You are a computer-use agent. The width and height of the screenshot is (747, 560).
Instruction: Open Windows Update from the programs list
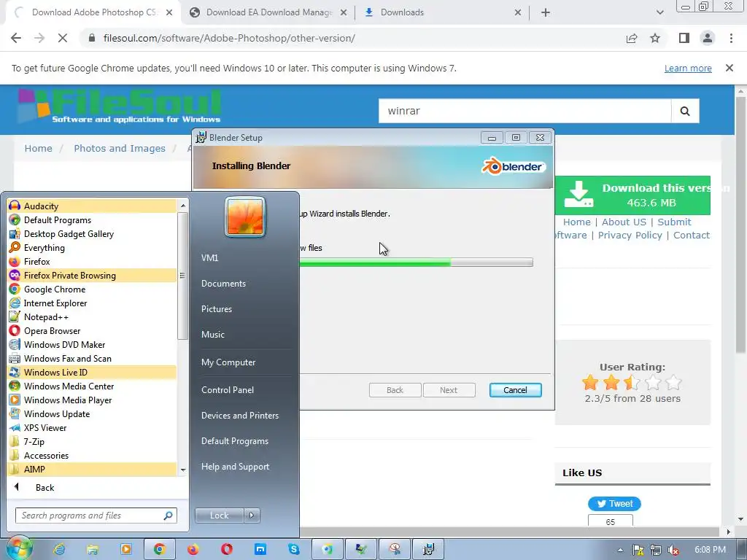(92, 414)
